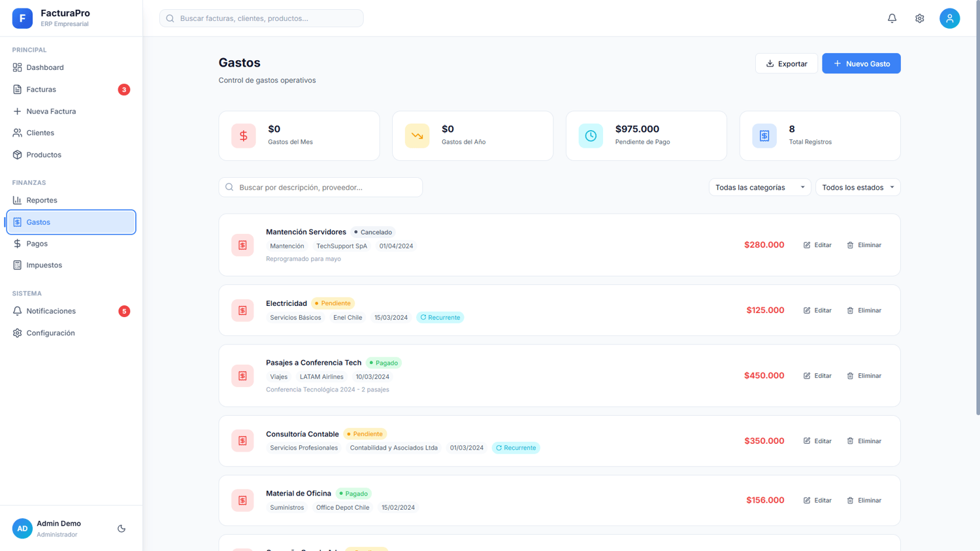Screen dimensions: 980x551
Task: Open the notifications bell in top bar
Action: [x=892, y=18]
